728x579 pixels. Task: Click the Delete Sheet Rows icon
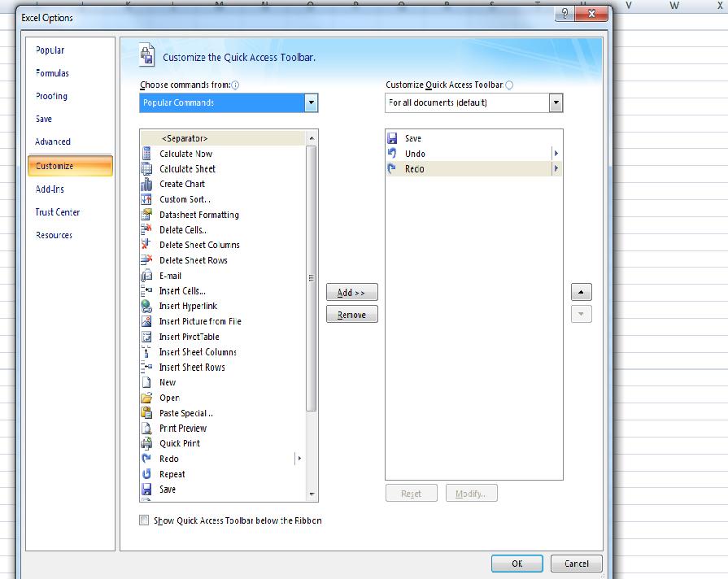coord(146,260)
